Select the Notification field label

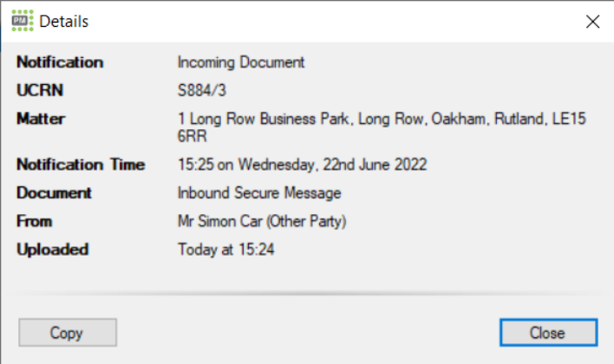(60, 62)
